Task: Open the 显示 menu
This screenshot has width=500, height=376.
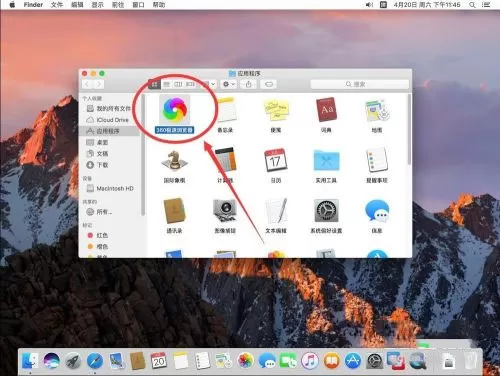Action: coord(98,5)
